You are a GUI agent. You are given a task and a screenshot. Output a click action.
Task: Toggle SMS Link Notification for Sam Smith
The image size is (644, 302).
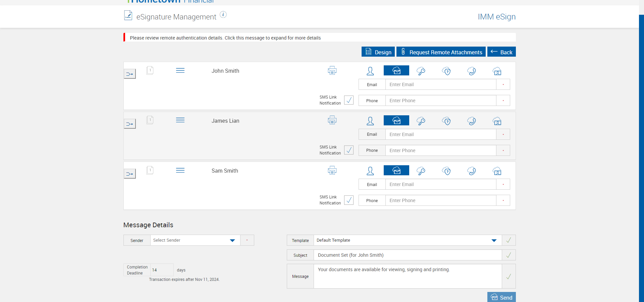pos(349,200)
